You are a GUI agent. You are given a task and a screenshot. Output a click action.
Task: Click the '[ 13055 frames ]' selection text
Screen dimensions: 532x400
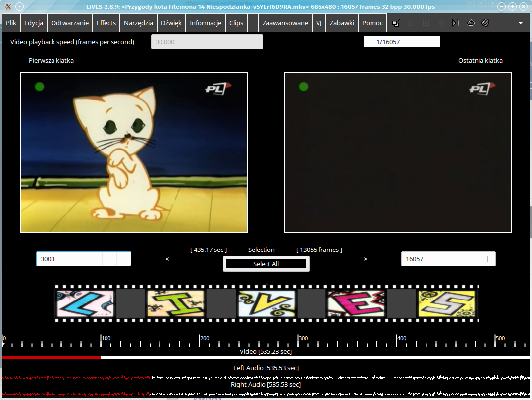[319, 250]
